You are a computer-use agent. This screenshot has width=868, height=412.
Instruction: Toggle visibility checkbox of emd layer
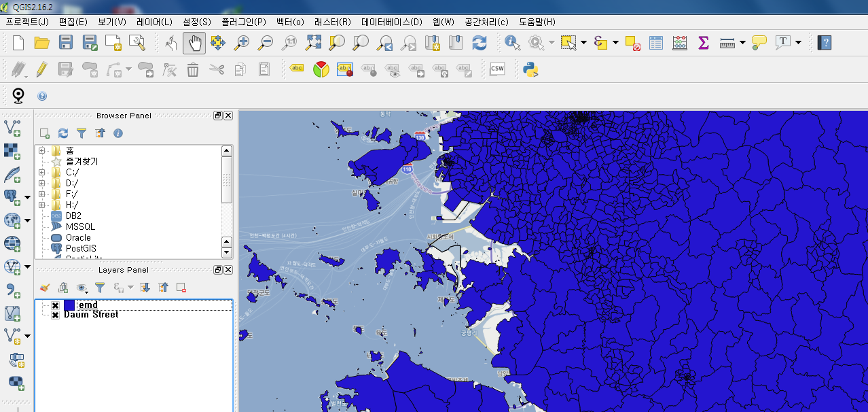click(x=55, y=306)
